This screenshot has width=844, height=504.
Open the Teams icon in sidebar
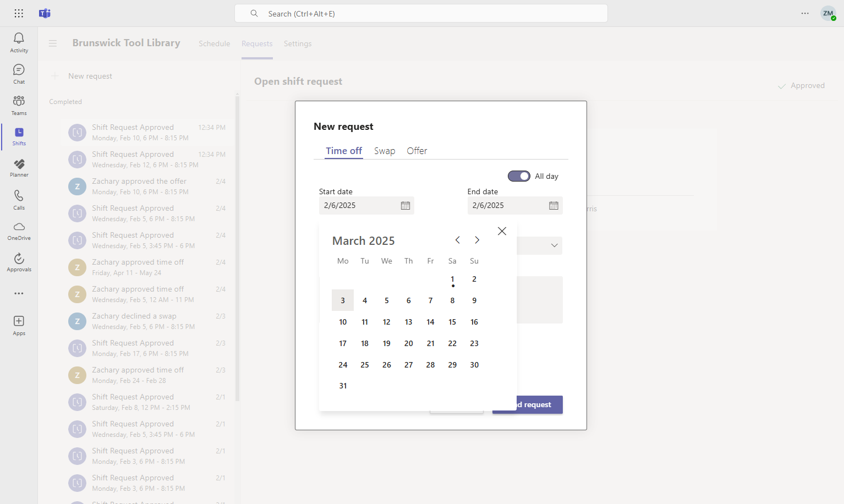tap(19, 105)
